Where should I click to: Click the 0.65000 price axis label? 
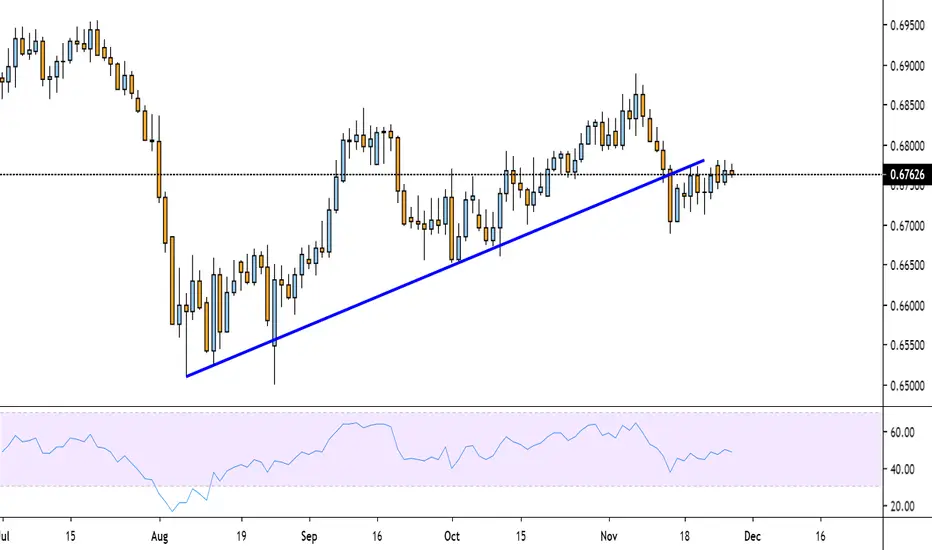pos(908,385)
